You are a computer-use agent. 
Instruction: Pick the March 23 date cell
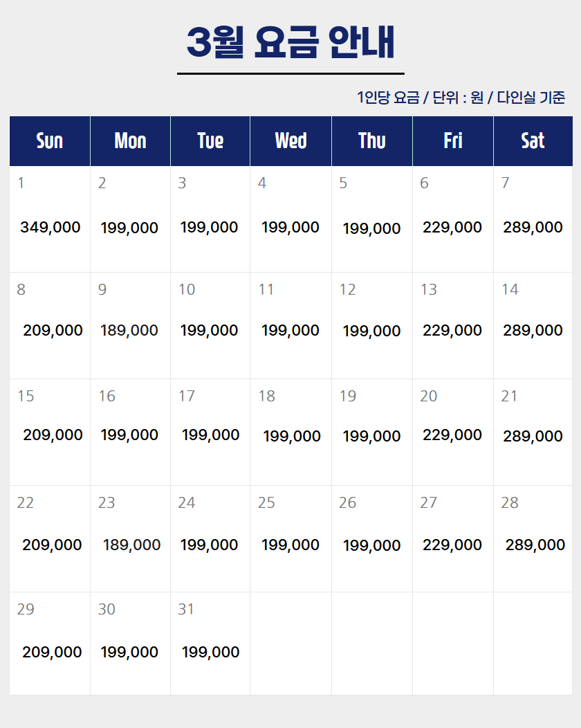[x=130, y=538]
